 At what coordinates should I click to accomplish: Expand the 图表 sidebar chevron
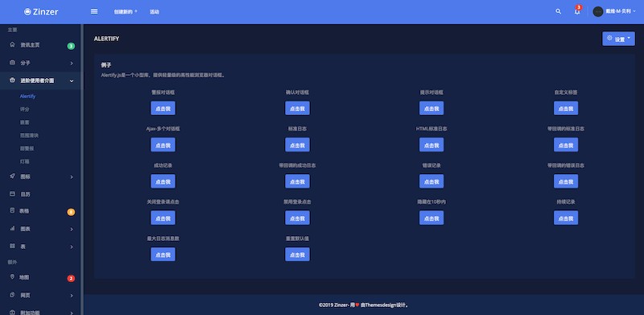[72, 229]
